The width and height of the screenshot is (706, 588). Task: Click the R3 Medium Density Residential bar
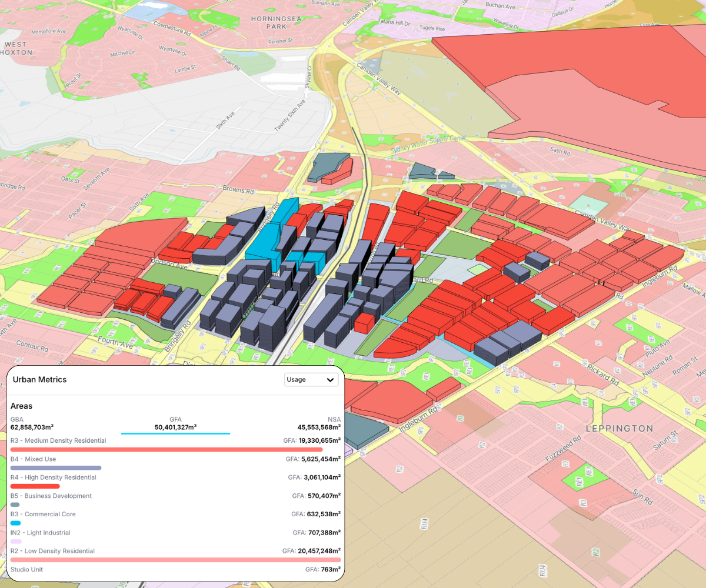click(166, 450)
